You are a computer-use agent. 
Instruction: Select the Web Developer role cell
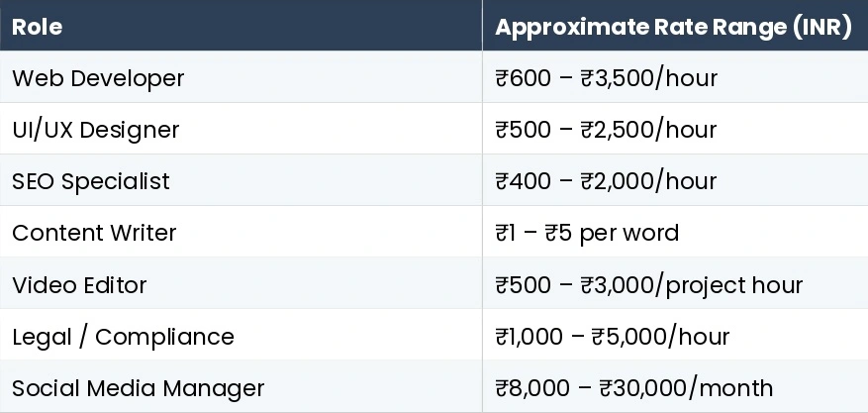[x=98, y=77]
